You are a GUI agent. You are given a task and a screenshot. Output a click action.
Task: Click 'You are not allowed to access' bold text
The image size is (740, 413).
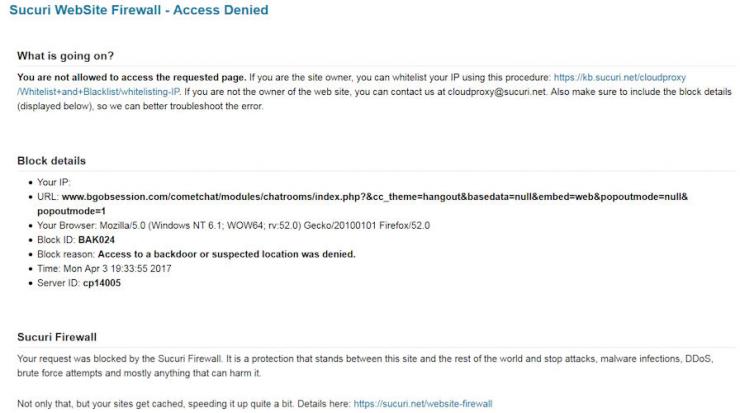(x=132, y=77)
